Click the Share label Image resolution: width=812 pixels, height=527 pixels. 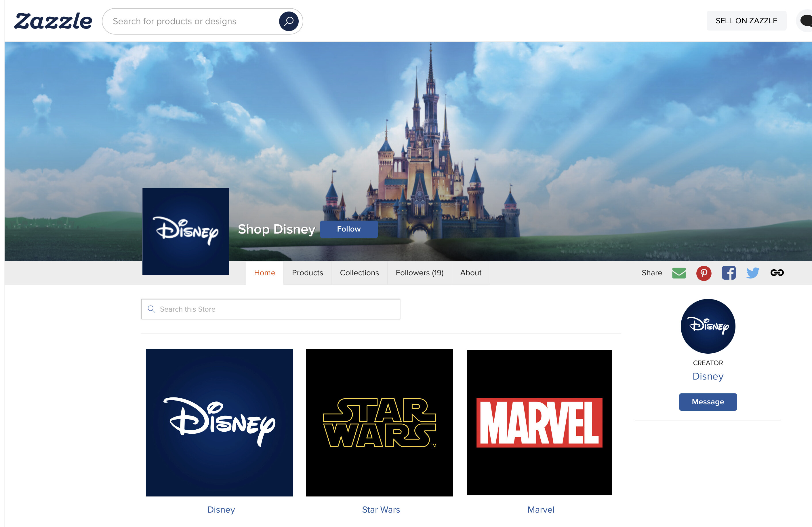click(652, 273)
